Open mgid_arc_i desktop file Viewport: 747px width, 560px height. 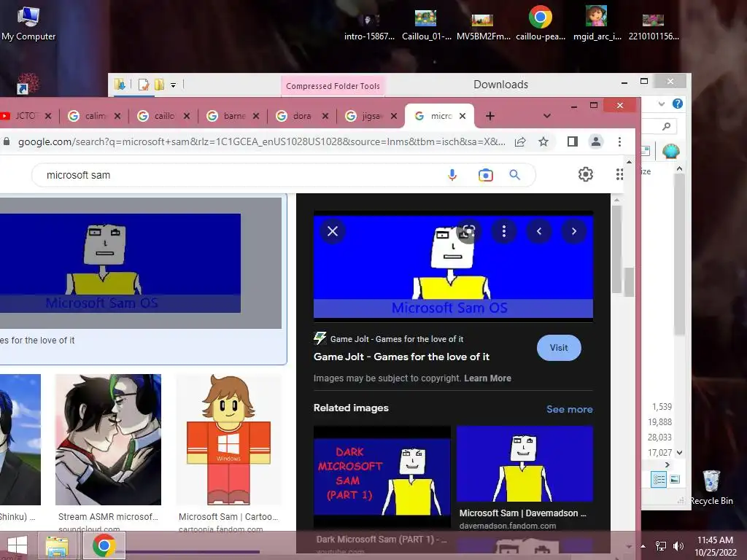coord(597,24)
